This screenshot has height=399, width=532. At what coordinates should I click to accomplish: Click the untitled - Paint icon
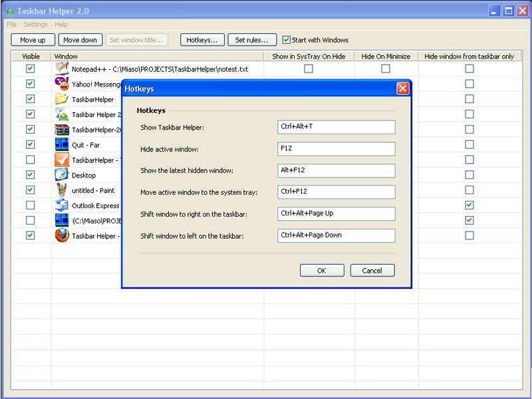(62, 190)
